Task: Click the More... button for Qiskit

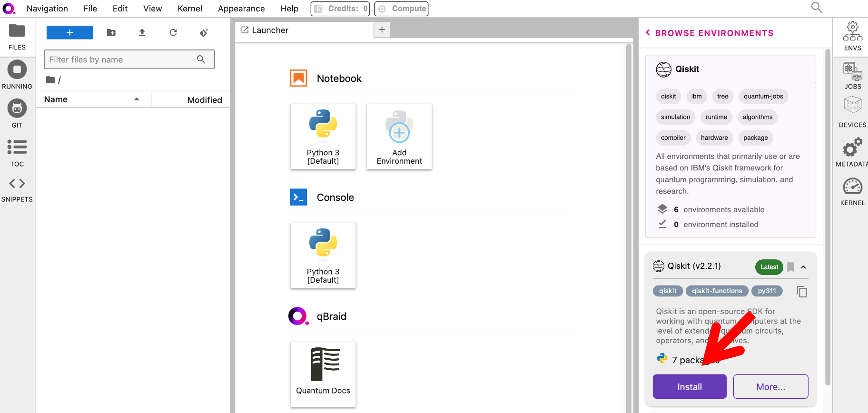Action: click(x=771, y=386)
